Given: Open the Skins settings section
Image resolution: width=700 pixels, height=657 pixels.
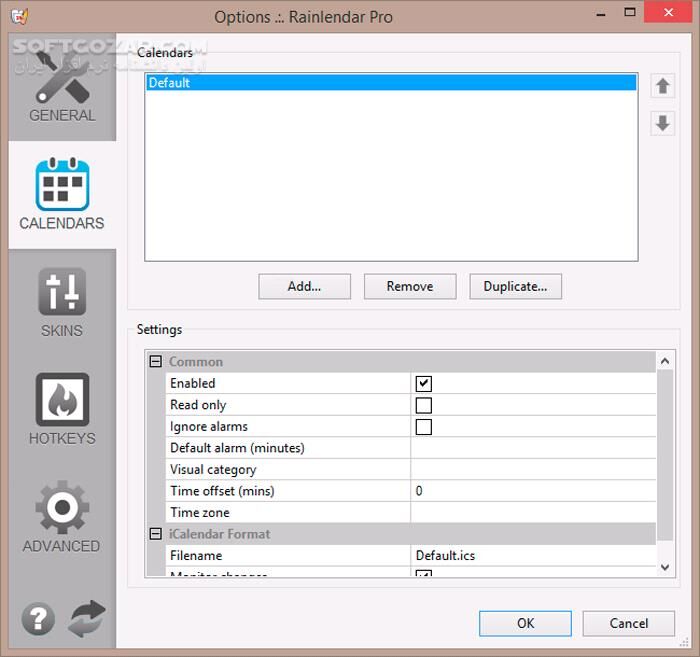Looking at the screenshot, I should coord(62,302).
